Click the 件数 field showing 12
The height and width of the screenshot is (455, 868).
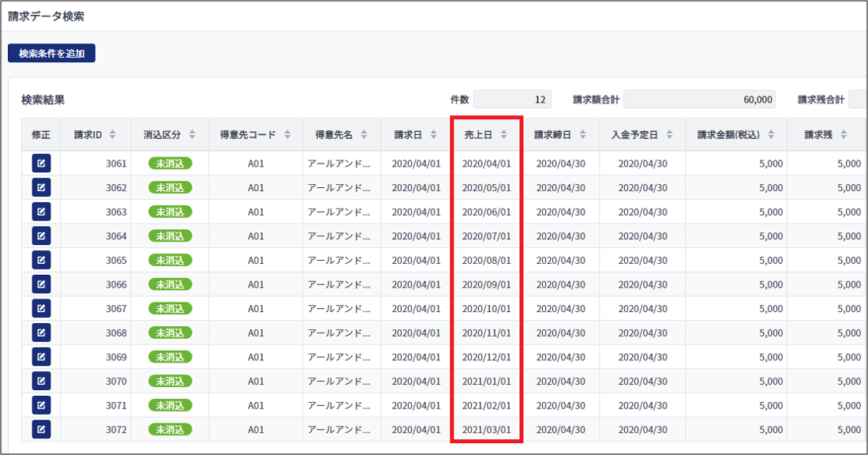512,100
